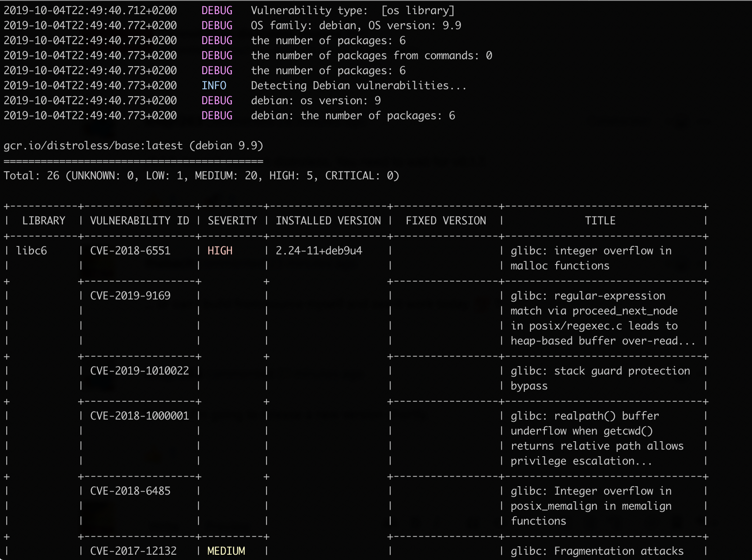
Task: Click the MEDIUM severity value
Action: (226, 551)
